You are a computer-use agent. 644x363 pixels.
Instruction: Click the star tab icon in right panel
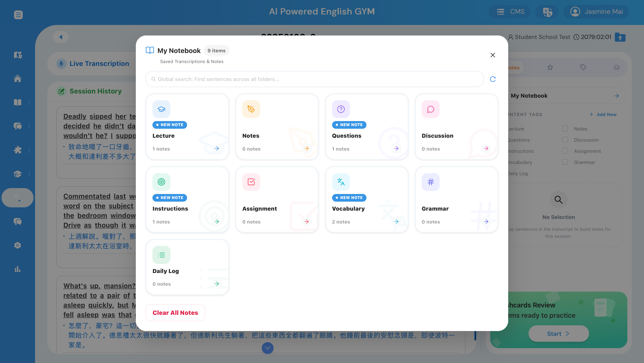click(x=550, y=67)
